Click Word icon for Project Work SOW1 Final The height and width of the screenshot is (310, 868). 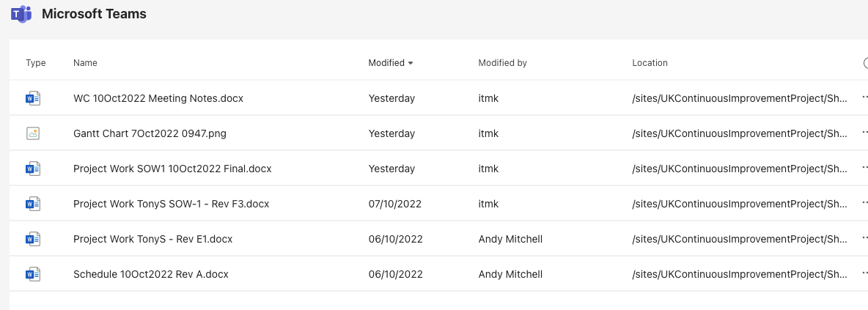(33, 169)
